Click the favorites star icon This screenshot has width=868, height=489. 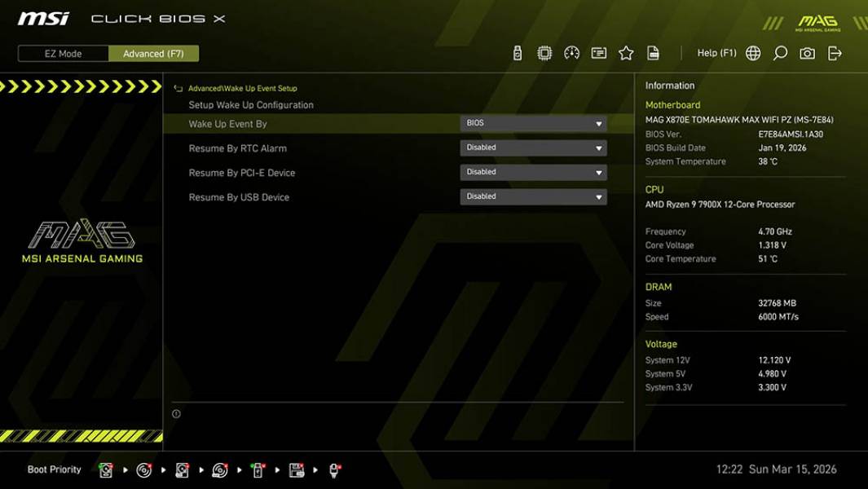click(627, 52)
